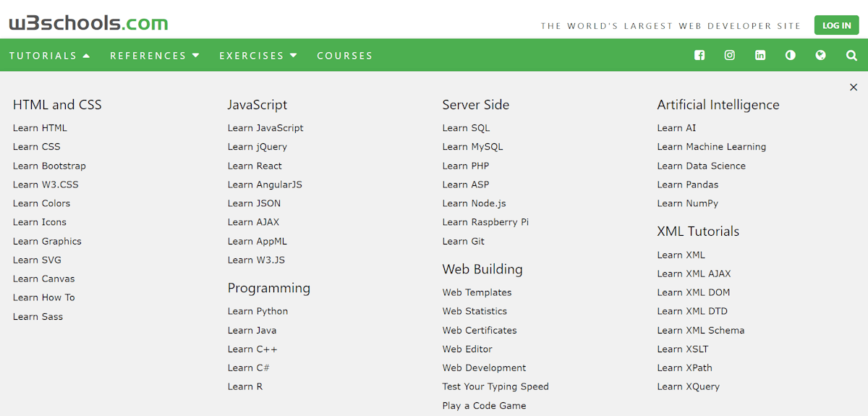Image resolution: width=868 pixels, height=416 pixels.
Task: Collapse the Tutorials dropdown menu
Action: coord(50,56)
